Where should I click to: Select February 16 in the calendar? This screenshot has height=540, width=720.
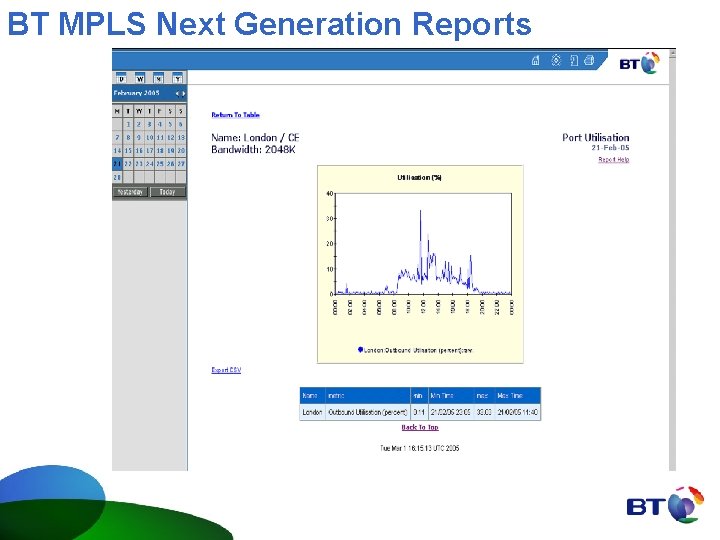coord(139,151)
